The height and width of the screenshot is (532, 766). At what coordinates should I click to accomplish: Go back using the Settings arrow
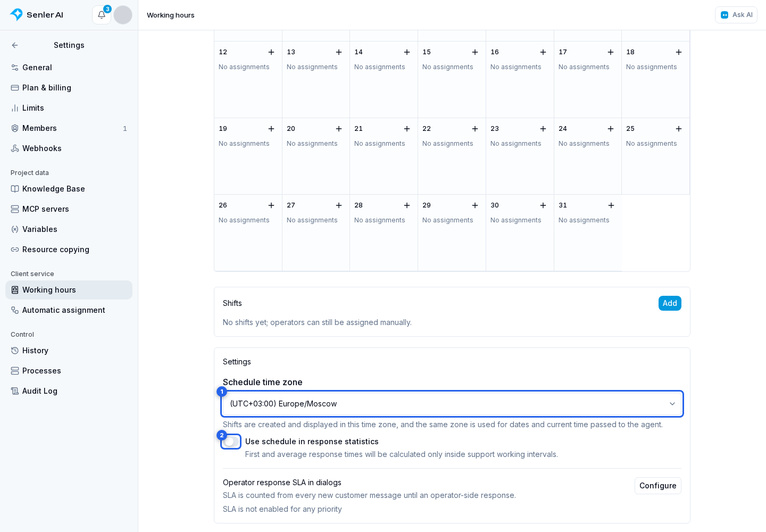click(15, 45)
